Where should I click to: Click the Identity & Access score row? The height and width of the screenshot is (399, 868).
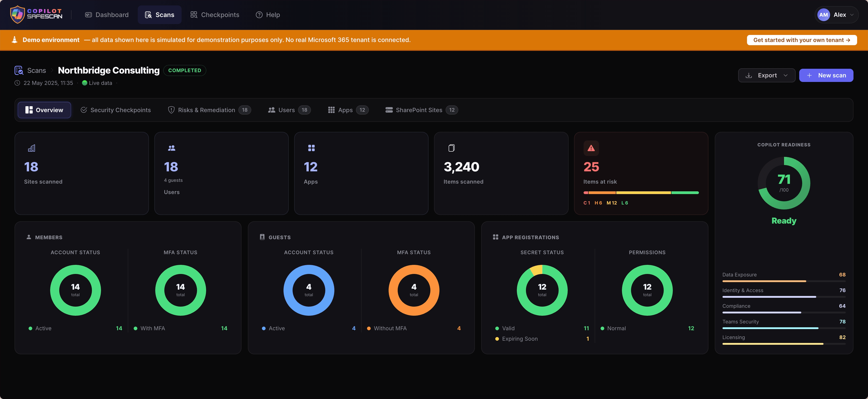click(x=784, y=293)
